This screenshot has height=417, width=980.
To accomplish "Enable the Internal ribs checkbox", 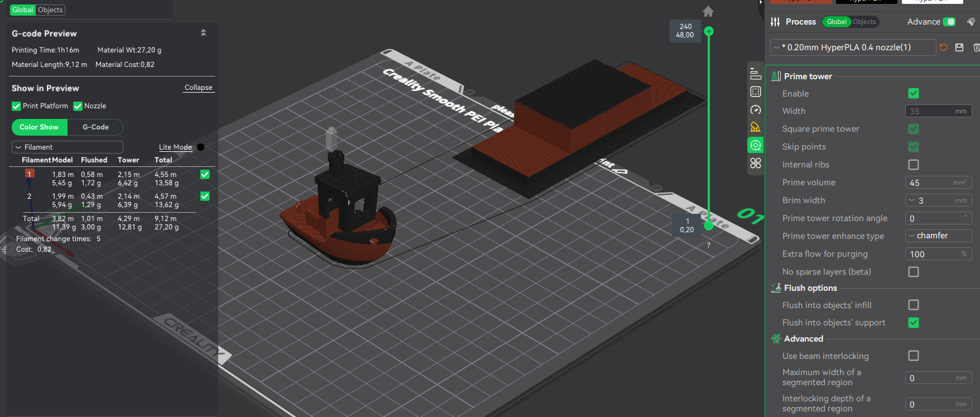I will click(x=914, y=165).
